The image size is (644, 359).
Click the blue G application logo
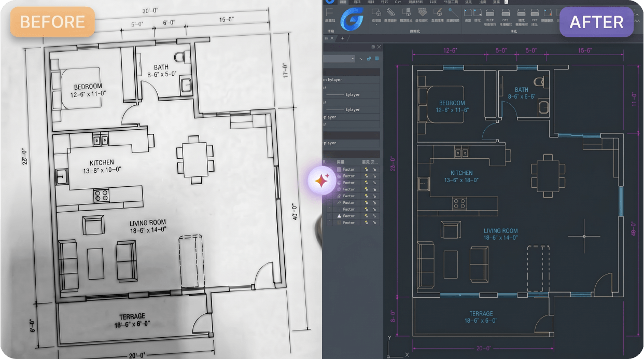pos(352,20)
